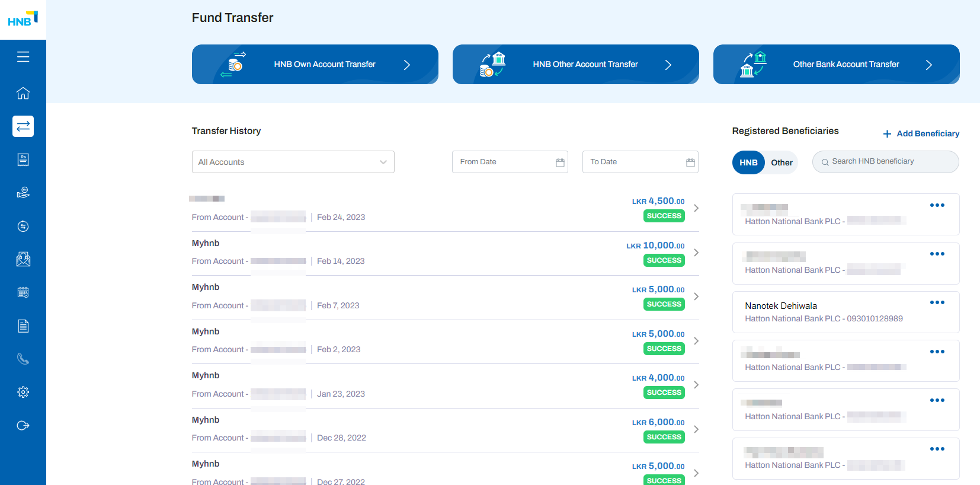Click the bank icon on Other Bank Account Transfer
Viewport: 980px width, 485px height.
tap(754, 64)
